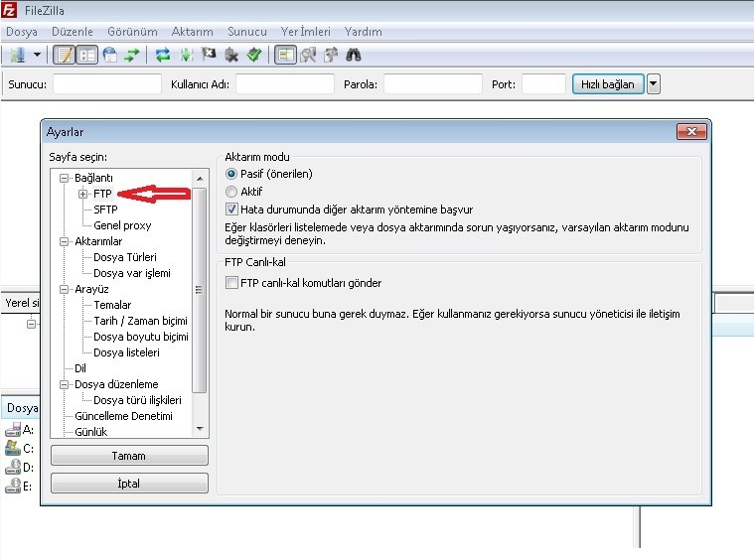
Task: Click the refresh file lists icon
Action: coord(163,55)
